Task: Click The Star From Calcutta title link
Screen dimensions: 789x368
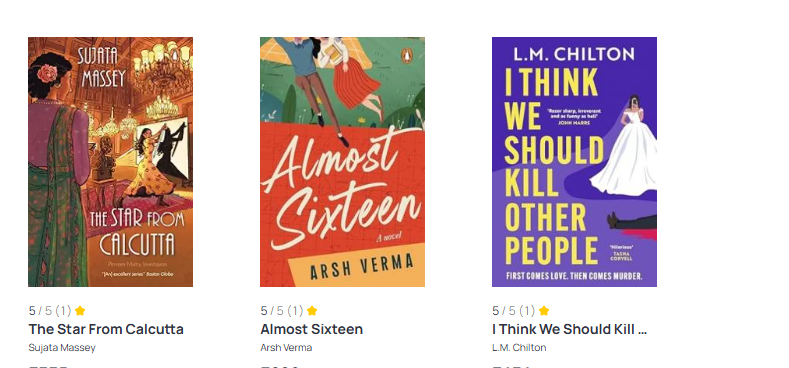Action: pos(106,329)
